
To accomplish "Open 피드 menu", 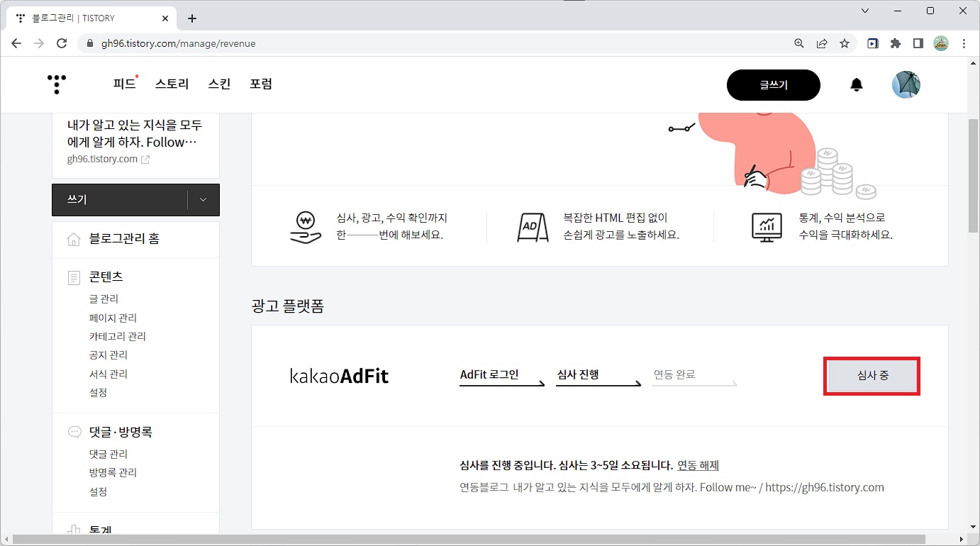I will (x=124, y=84).
